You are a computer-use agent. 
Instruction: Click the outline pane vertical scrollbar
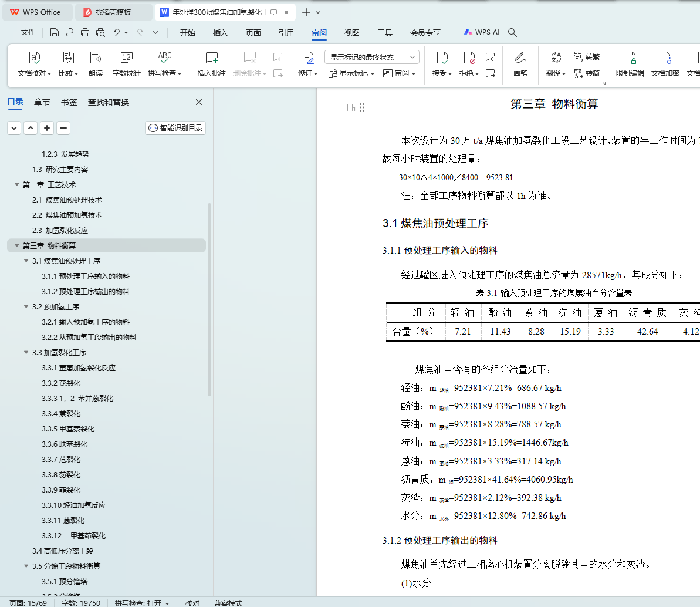209,300
